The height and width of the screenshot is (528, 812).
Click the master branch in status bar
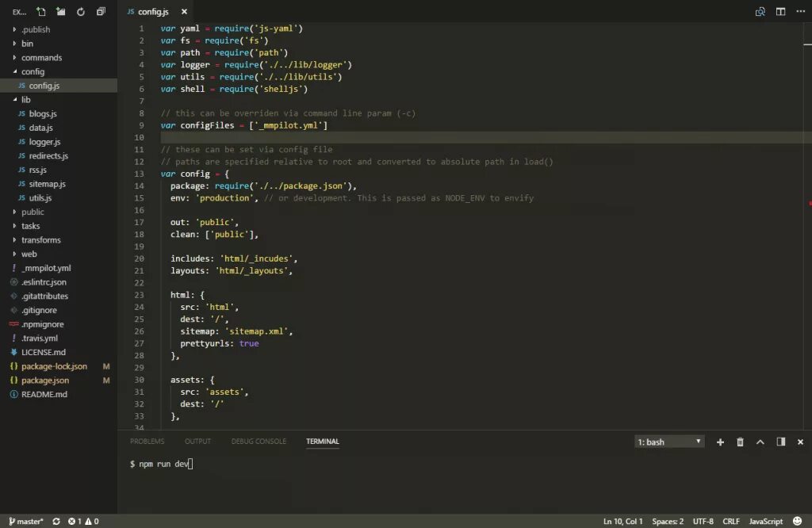tap(26, 522)
